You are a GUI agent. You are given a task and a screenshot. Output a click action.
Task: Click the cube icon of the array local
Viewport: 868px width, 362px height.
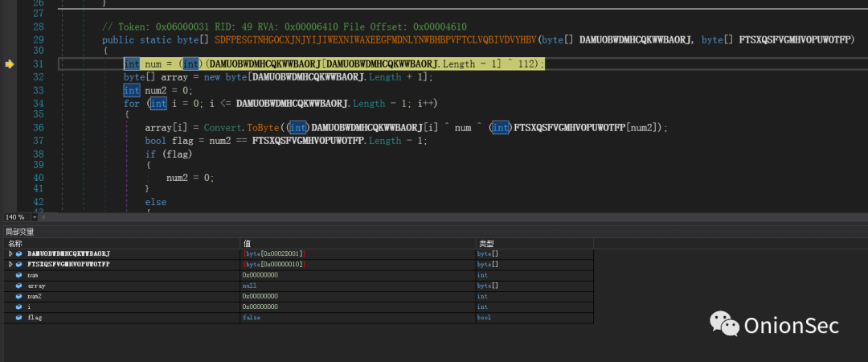[x=18, y=286]
